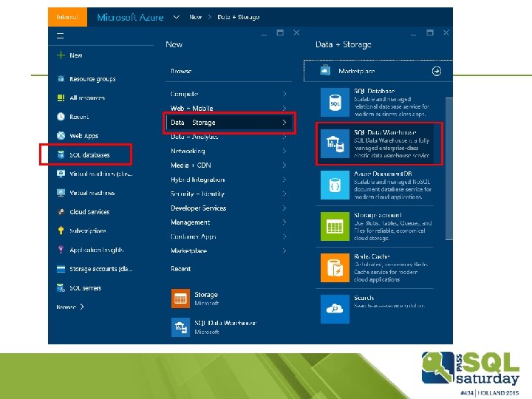Click the green plus New icon
The width and height of the screenshot is (532, 399).
point(61,55)
